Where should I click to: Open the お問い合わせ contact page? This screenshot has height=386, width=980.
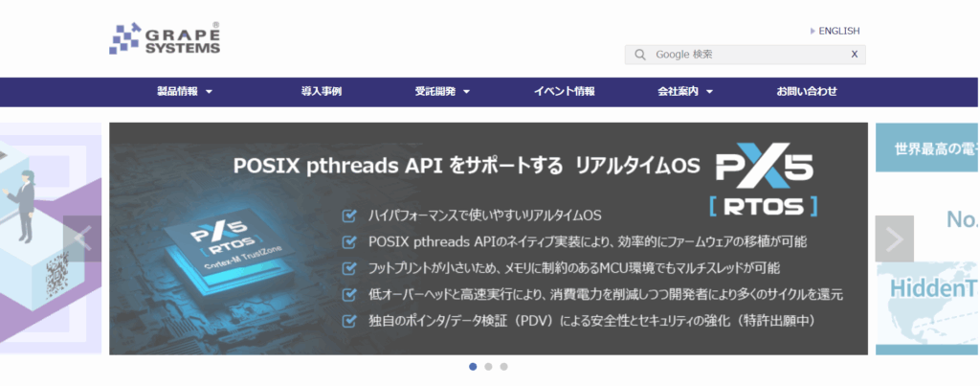(807, 92)
